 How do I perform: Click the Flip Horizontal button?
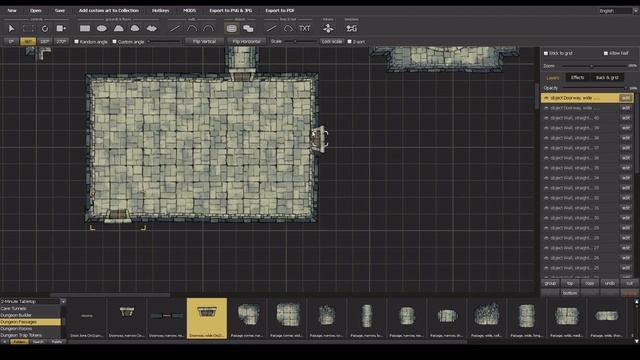pyautogui.click(x=246, y=42)
